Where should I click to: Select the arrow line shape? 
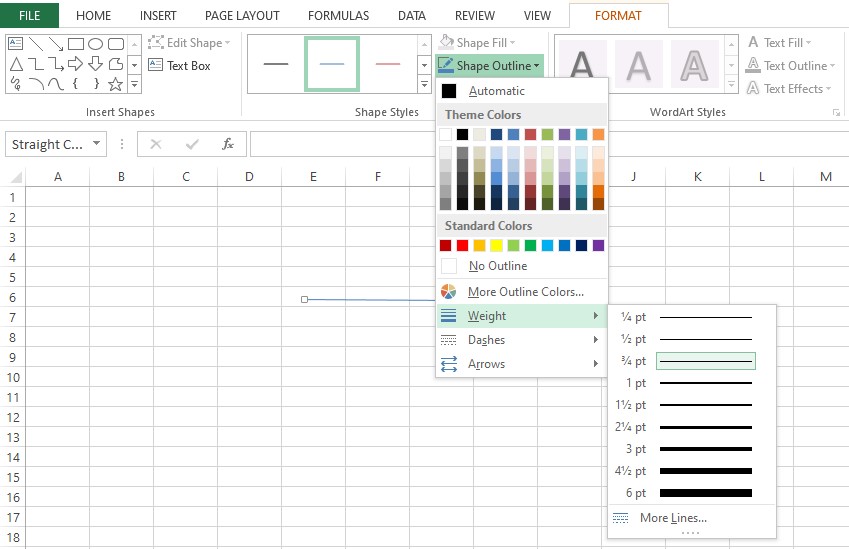56,43
